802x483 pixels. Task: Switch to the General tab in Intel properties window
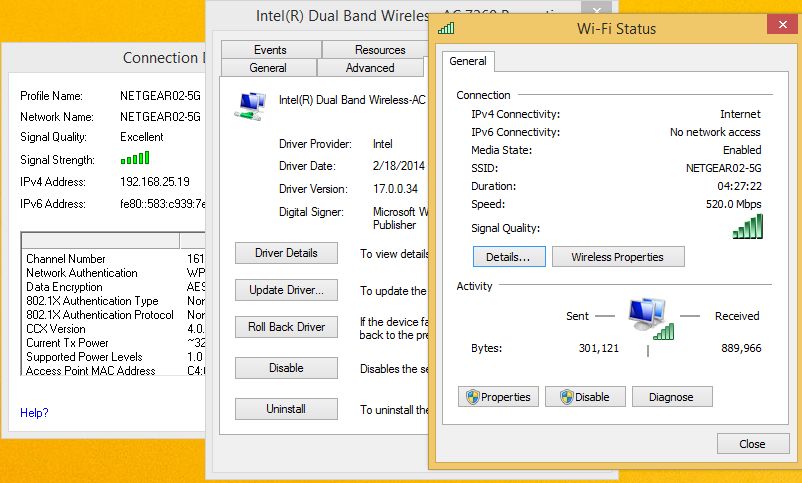(269, 68)
